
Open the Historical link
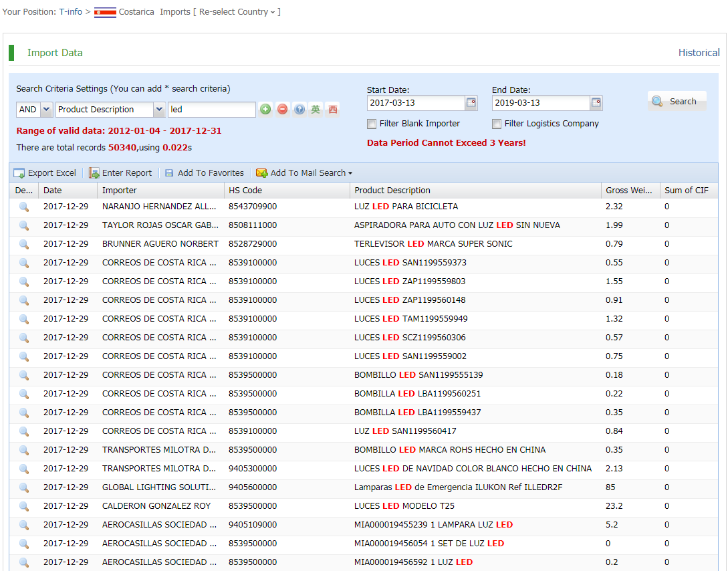(699, 53)
